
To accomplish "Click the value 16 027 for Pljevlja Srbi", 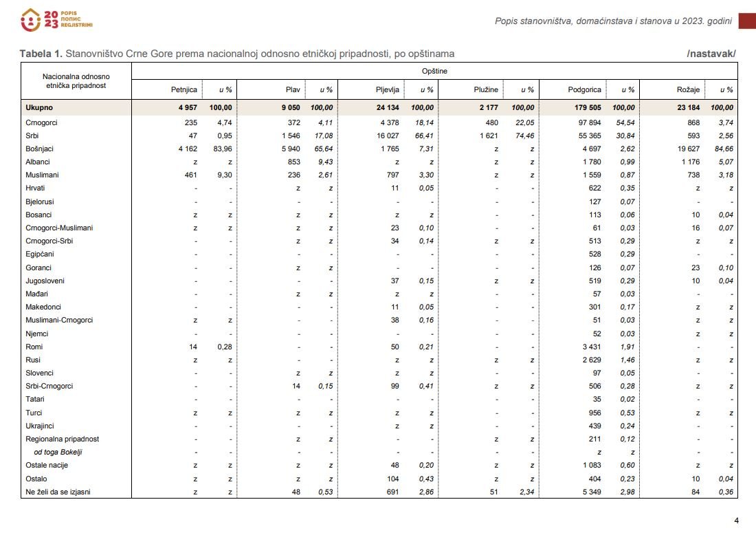I will (x=388, y=135).
